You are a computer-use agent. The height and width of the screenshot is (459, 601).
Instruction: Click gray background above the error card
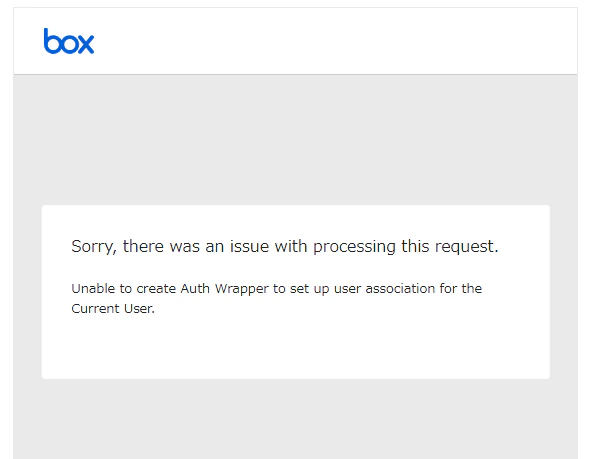click(x=295, y=140)
